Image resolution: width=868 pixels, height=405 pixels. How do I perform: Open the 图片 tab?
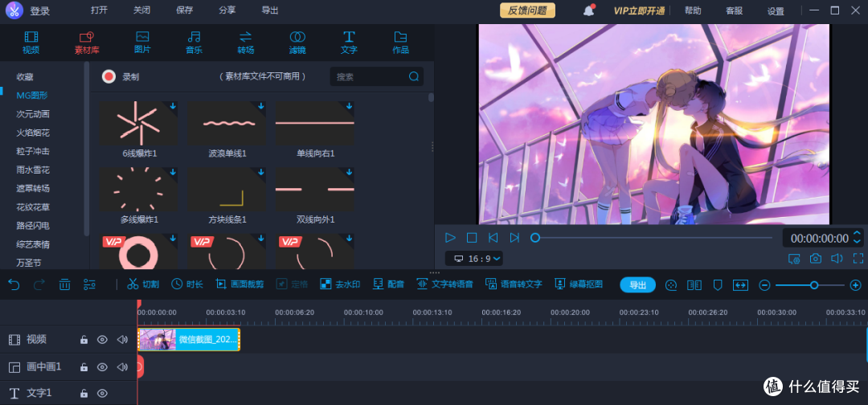tap(142, 43)
